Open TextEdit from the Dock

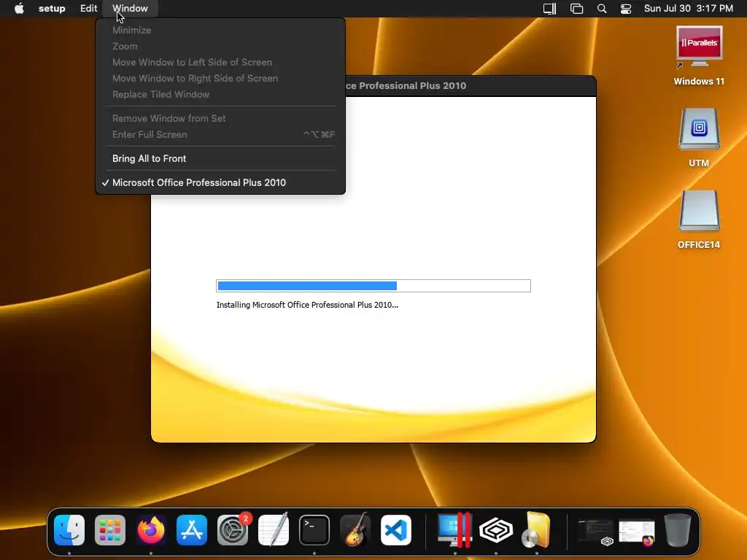point(274,529)
